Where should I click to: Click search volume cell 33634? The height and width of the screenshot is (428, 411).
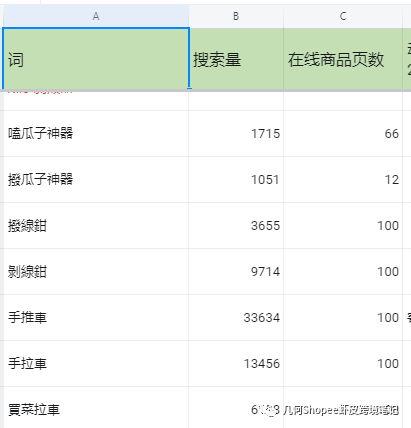click(236, 317)
